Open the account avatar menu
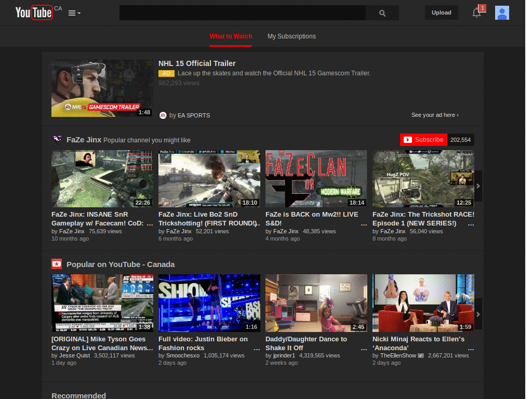 coord(502,13)
